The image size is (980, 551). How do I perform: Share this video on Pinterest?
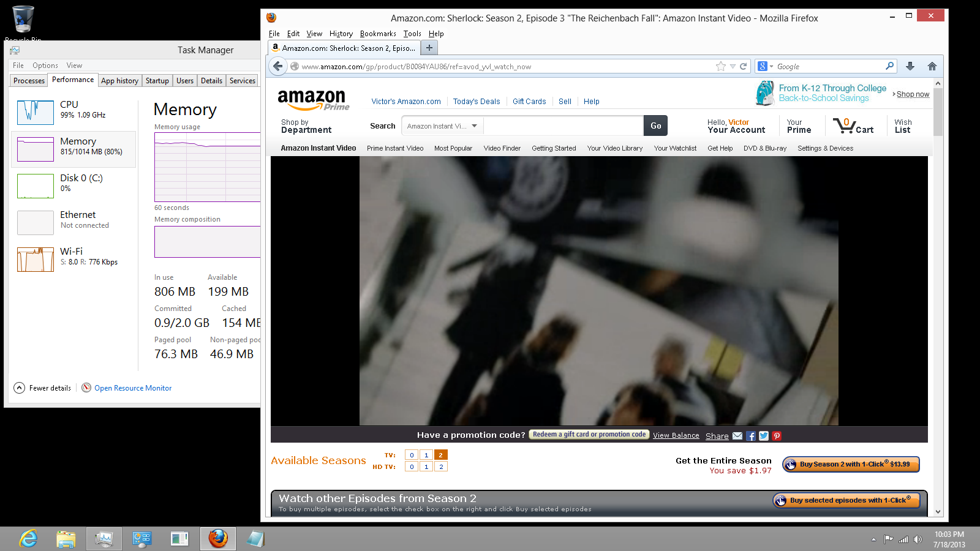777,436
